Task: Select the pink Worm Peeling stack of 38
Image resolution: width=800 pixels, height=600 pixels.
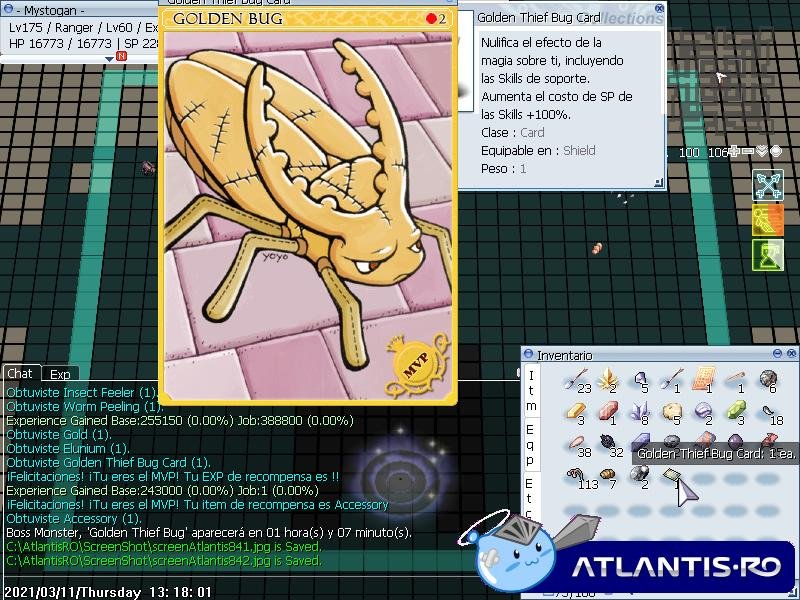Action: pyautogui.click(x=577, y=444)
